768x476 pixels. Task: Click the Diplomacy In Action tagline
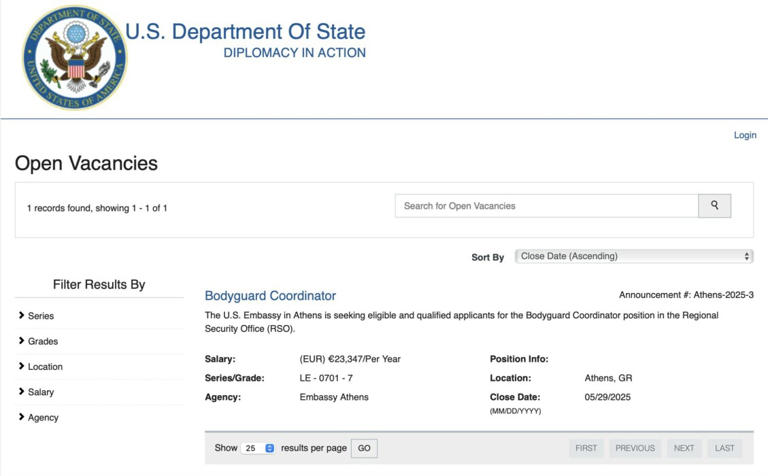(x=294, y=53)
